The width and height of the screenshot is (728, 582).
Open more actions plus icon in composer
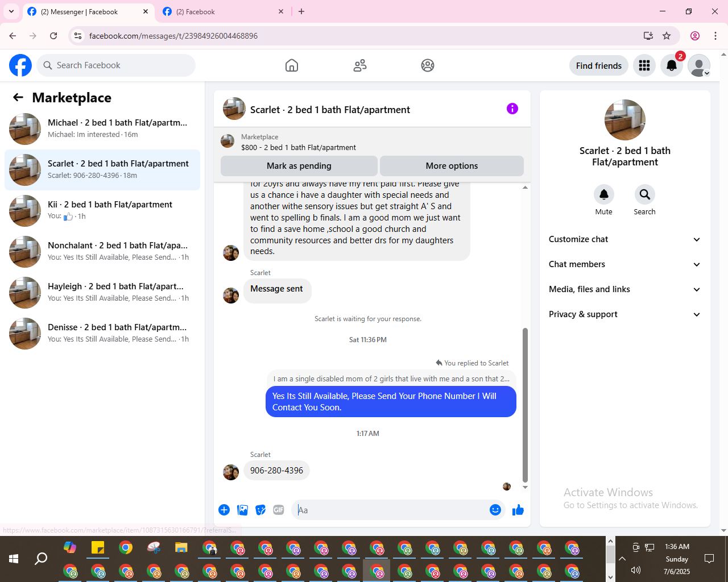tap(224, 510)
